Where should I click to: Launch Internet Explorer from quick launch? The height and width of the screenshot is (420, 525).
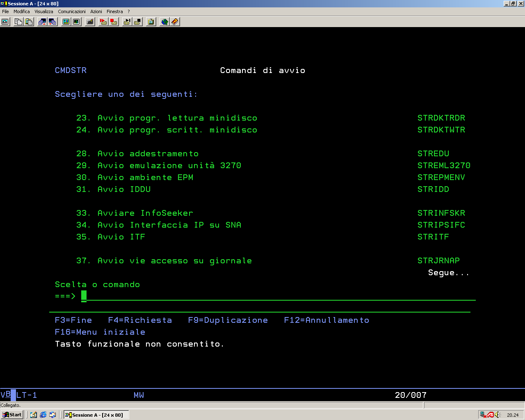pyautogui.click(x=43, y=415)
